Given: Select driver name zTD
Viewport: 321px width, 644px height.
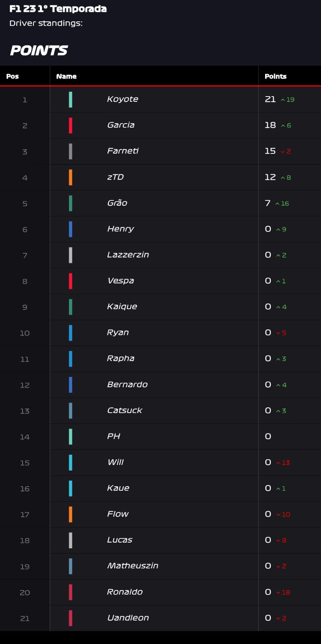Looking at the screenshot, I should coord(115,177).
